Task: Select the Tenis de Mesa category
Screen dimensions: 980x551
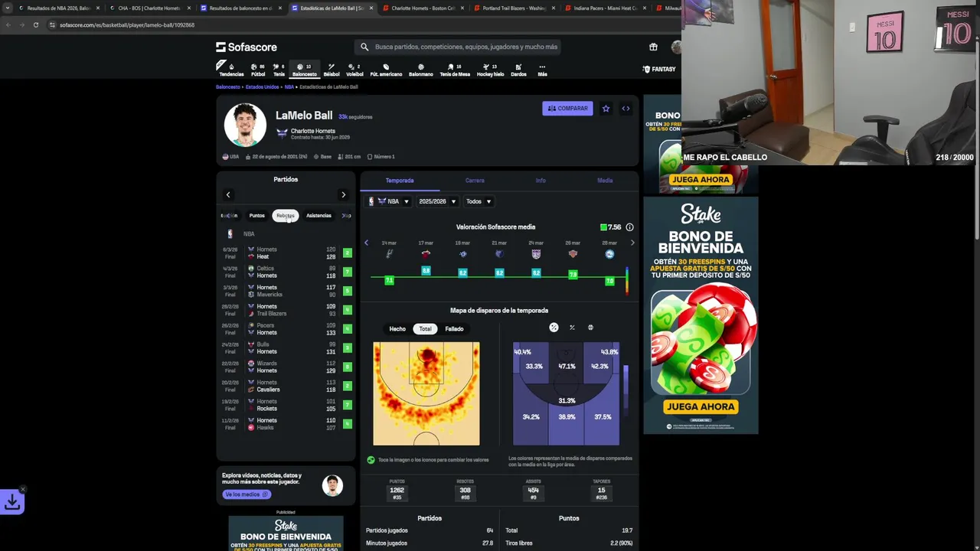Action: 455,70
